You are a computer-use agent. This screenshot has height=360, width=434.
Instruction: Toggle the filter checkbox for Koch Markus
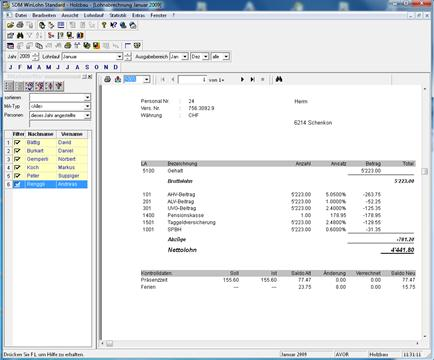coord(17,167)
